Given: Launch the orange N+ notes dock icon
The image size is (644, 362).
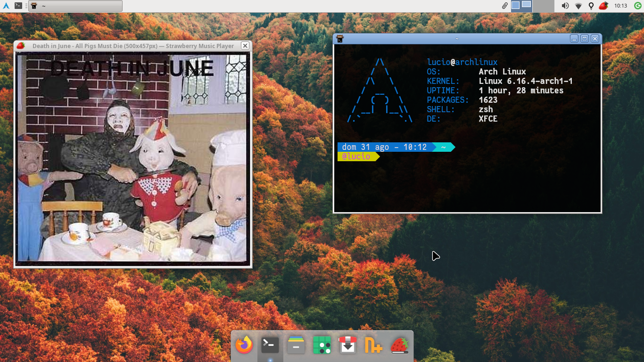Looking at the screenshot, I should coord(373,345).
